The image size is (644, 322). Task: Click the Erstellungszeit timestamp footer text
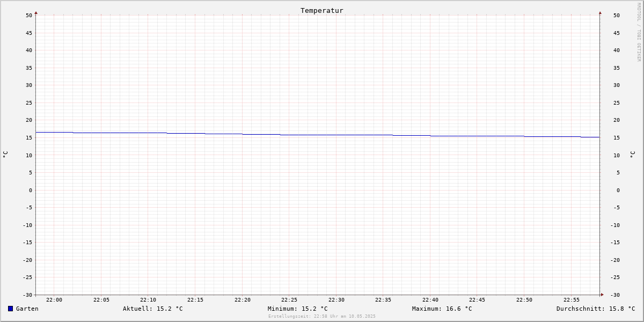pyautogui.click(x=322, y=316)
